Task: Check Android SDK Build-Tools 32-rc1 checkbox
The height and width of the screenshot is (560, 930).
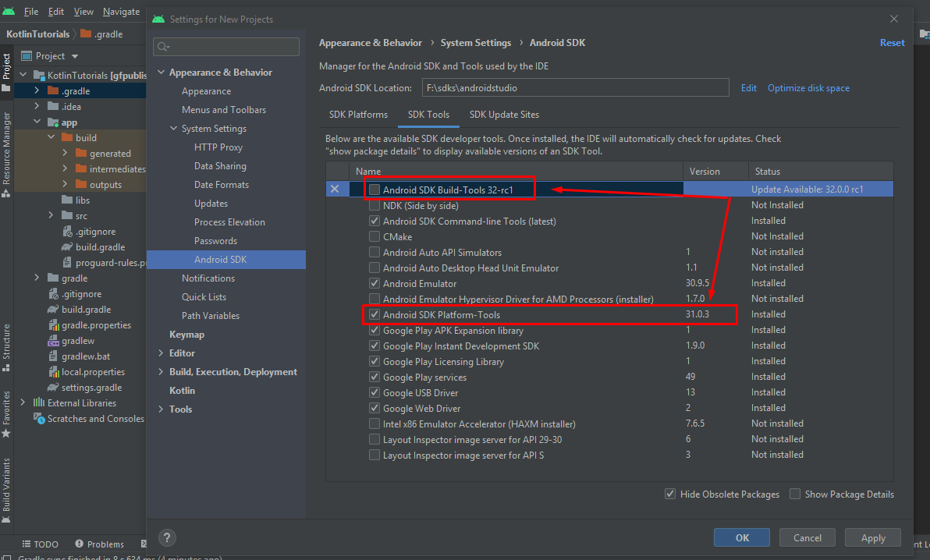Action: (x=374, y=190)
